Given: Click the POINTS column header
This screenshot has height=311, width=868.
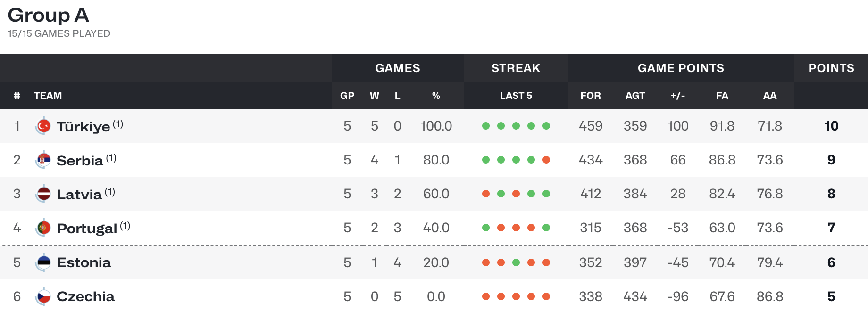Looking at the screenshot, I should pos(831,68).
